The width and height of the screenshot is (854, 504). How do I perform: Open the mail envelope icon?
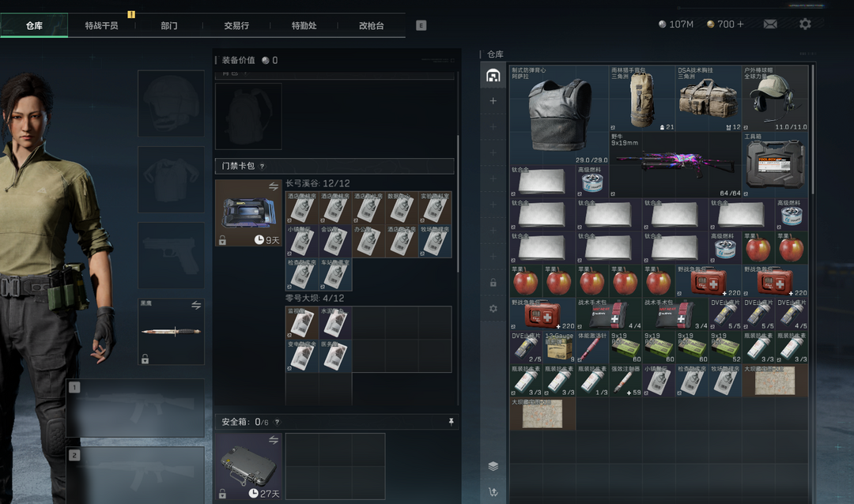[x=770, y=24]
